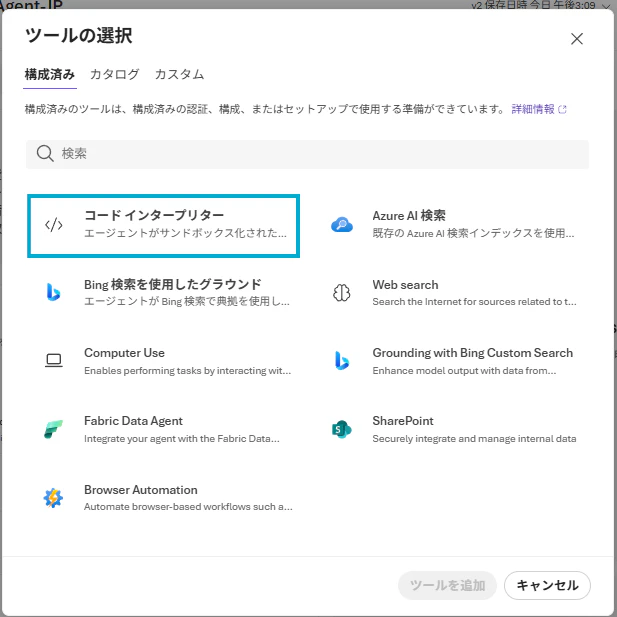This screenshot has width=617, height=617.
Task: Click the Fabric Data Agent icon
Action: (54, 429)
